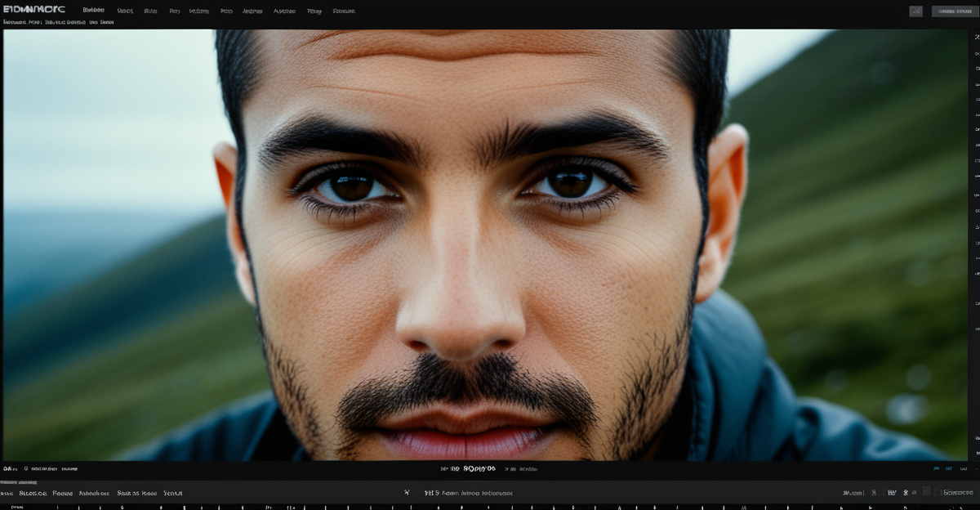The image size is (980, 510).
Task: Open the text selector in the lower toolbar center
Action: pyautogui.click(x=467, y=493)
